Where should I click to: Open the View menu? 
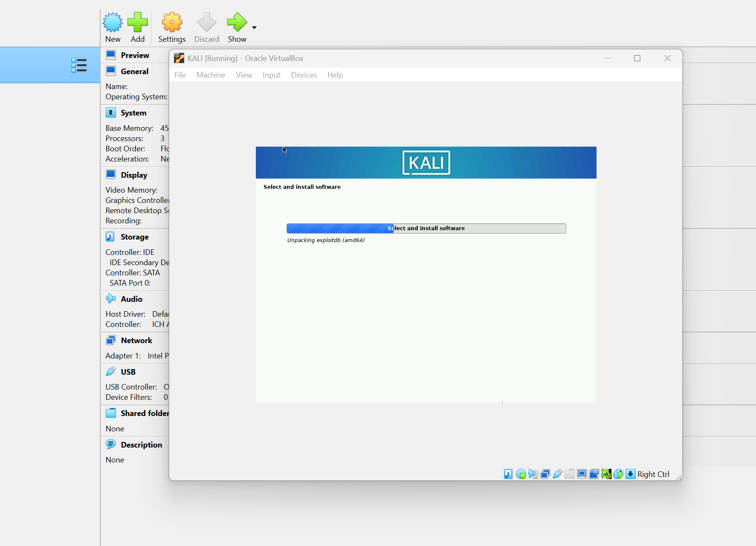pos(244,75)
